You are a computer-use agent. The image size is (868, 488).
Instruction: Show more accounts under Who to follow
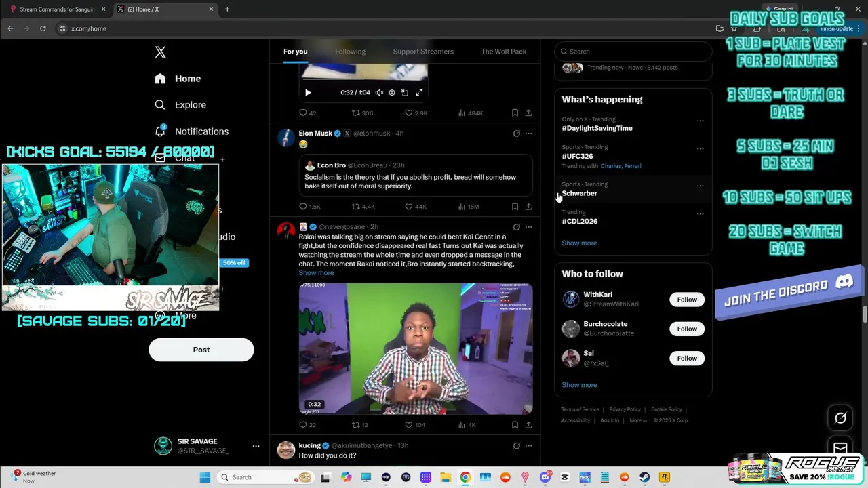(579, 385)
